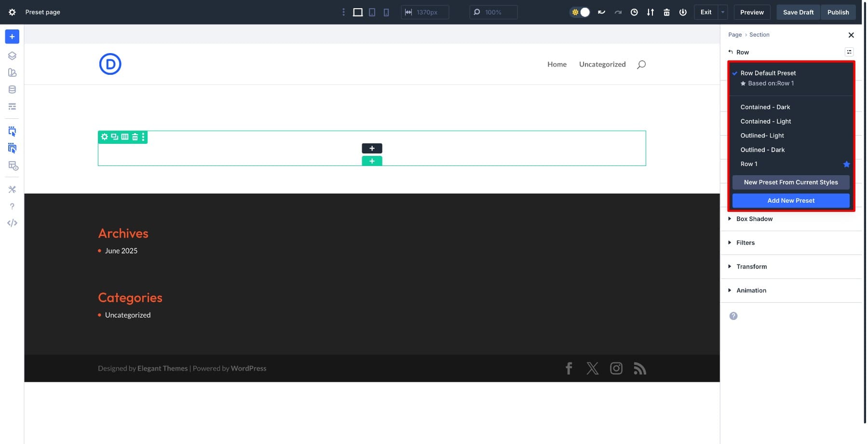868x444 pixels.
Task: Open the Layers panel icon
Action: coord(12,56)
